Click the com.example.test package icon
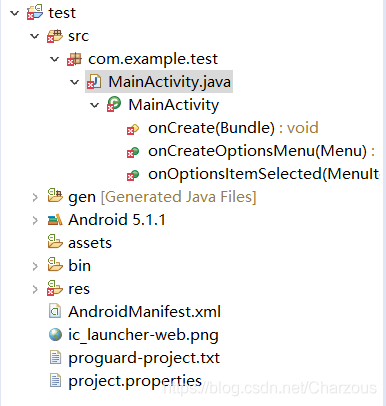386x406 pixels. (x=74, y=59)
